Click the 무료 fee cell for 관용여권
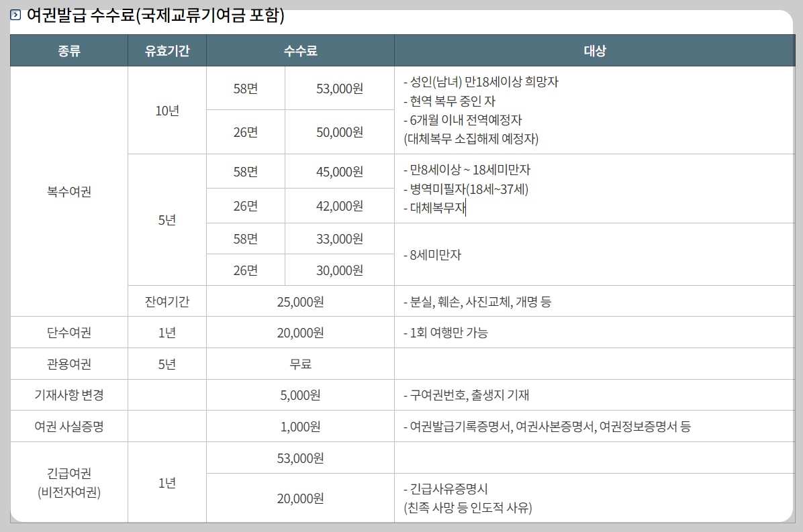The height and width of the screenshot is (532, 803). (x=299, y=363)
